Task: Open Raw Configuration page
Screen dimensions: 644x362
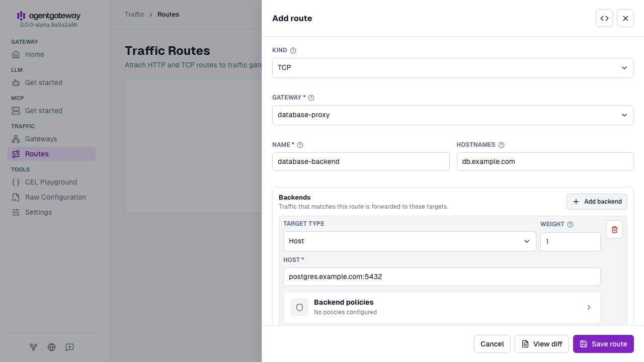Action: click(x=51, y=197)
